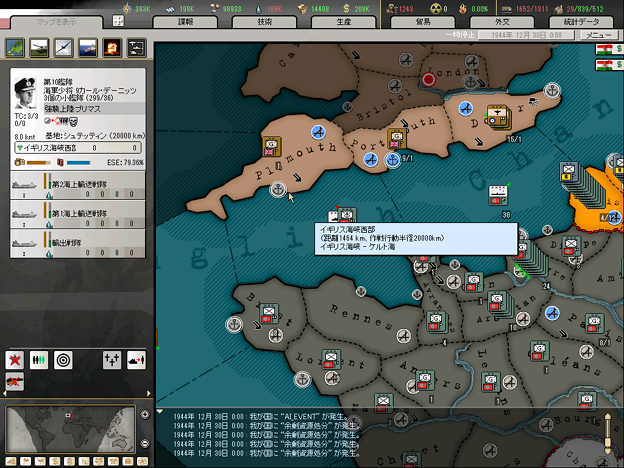Select the blue airbase icon in Plymouth
Image resolution: width=624 pixels, height=468 pixels.
(x=318, y=133)
